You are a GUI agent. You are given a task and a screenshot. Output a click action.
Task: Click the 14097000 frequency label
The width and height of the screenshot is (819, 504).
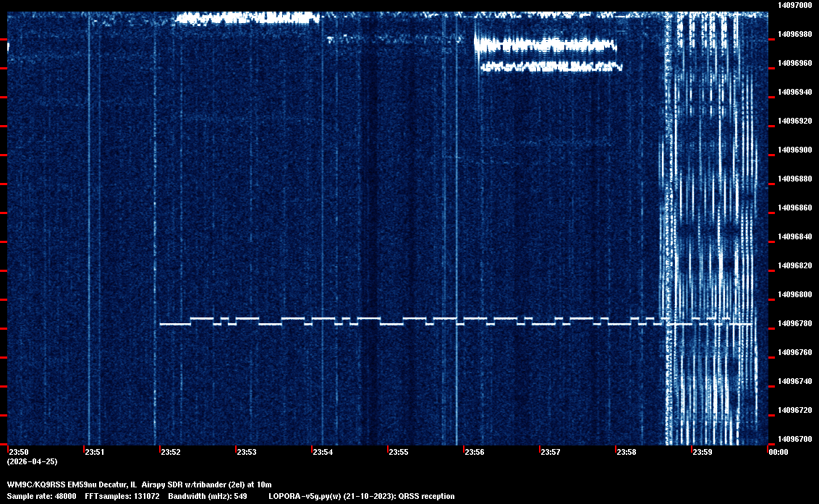pos(794,5)
